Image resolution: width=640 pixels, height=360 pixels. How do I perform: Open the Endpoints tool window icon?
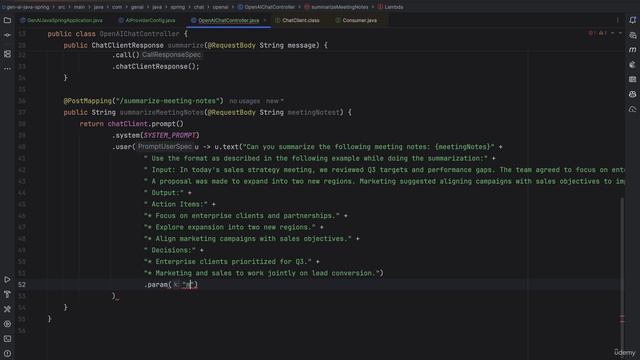click(x=633, y=79)
